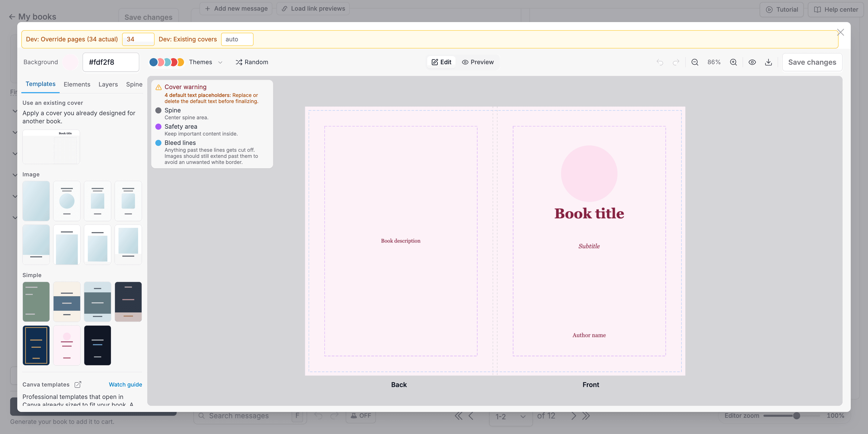Toggle guide visibility with the eye icon
Screen dimensions: 868x434
pyautogui.click(x=752, y=62)
